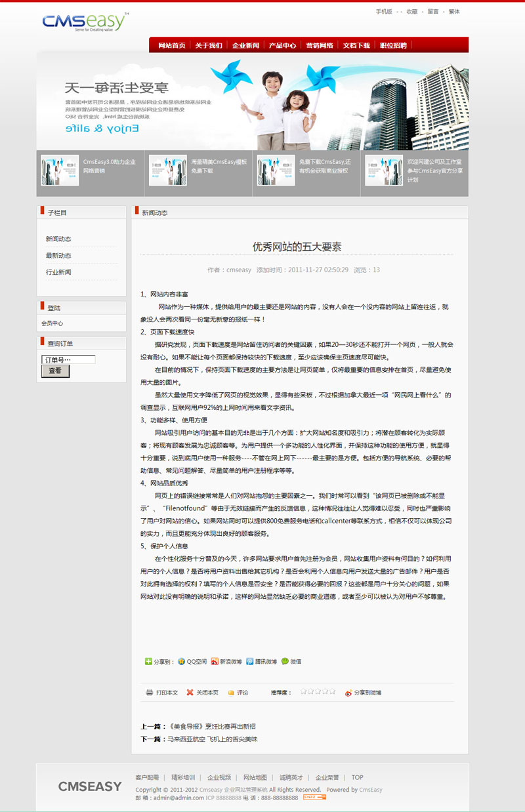The width and height of the screenshot is (525, 812).
Task: Open 网站首页 in the red navigation bar
Action: coord(171,45)
